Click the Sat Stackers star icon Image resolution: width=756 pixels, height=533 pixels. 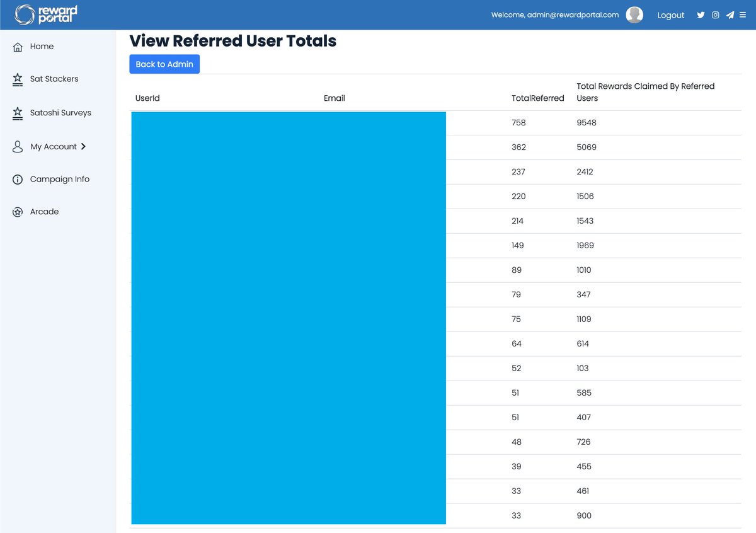click(18, 79)
